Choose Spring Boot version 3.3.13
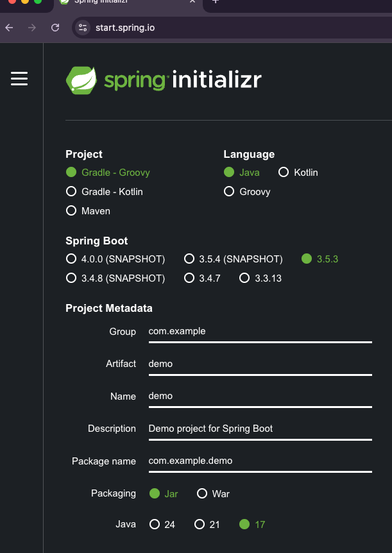Viewport: 392px width, 553px height. coord(260,278)
